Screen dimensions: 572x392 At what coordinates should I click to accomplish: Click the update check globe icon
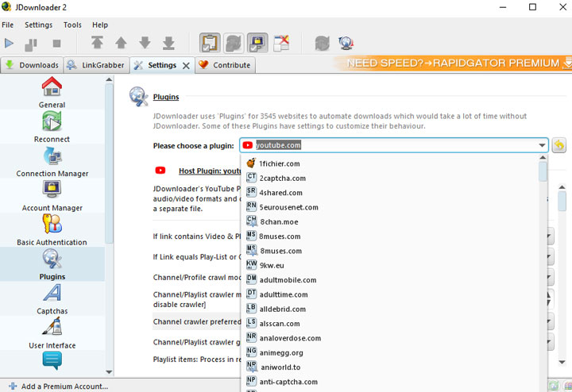346,43
